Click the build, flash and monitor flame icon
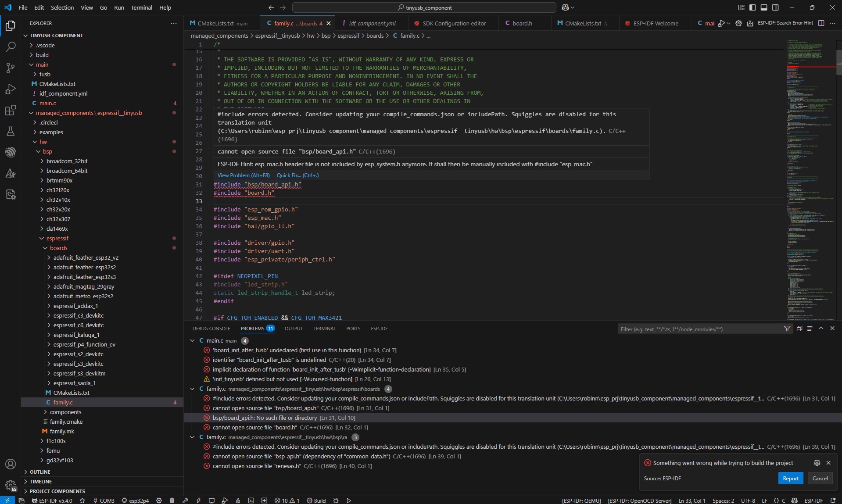This screenshot has height=504, width=842. [238, 500]
